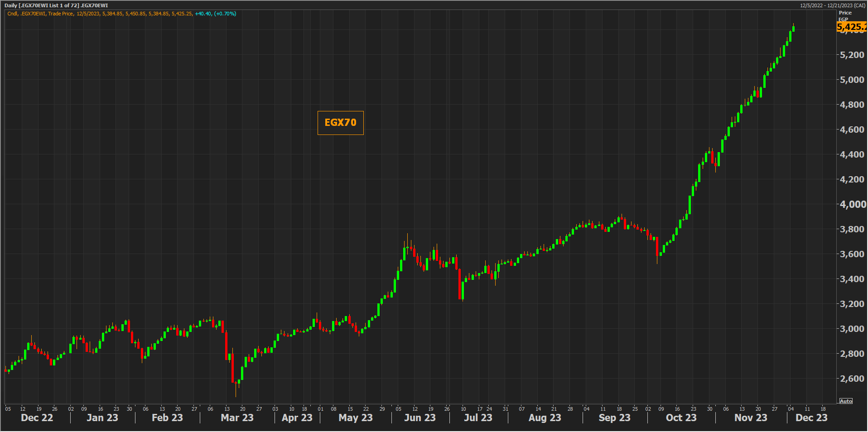The height and width of the screenshot is (432, 868).
Task: Click the 5,000 price axis label
Action: coord(852,80)
